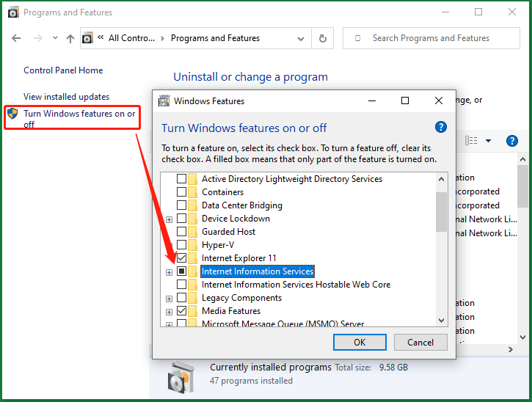
Task: Expand the Internet Information Services node
Action: (169, 272)
